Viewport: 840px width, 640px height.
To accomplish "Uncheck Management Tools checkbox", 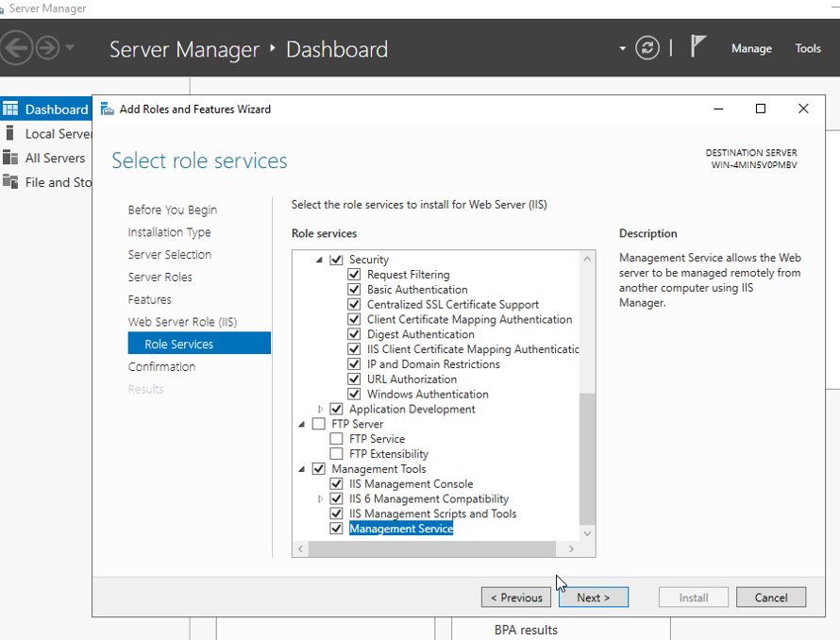I will pos(318,469).
